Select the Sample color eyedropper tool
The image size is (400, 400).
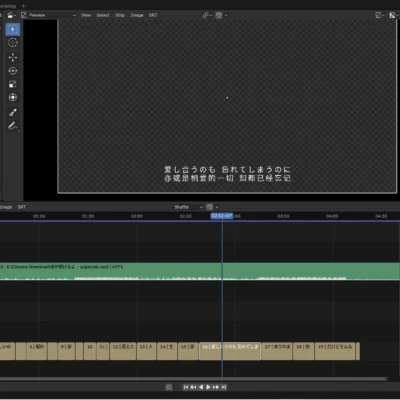13,112
